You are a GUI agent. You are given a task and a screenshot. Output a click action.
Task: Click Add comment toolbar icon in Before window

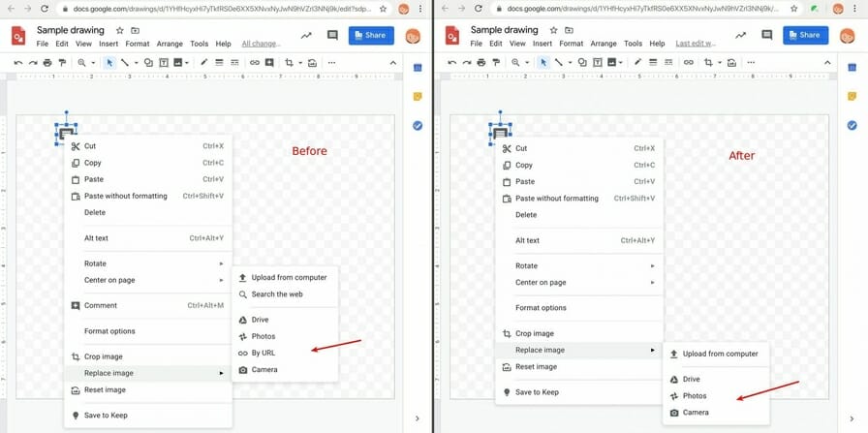[269, 63]
